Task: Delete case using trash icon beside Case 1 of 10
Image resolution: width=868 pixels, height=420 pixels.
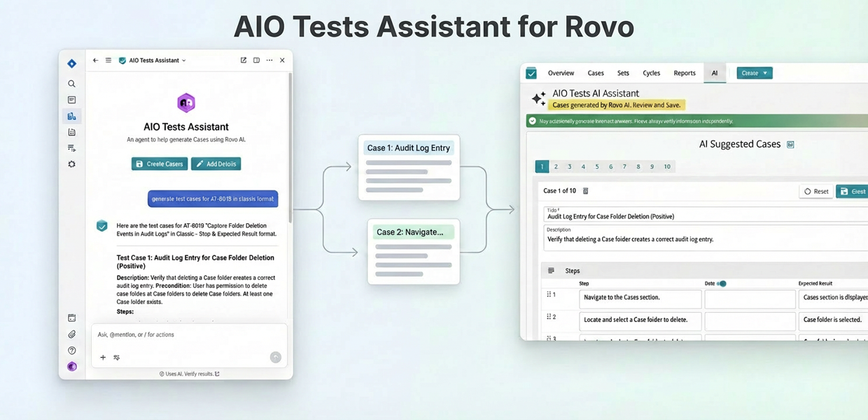Action: [x=586, y=191]
